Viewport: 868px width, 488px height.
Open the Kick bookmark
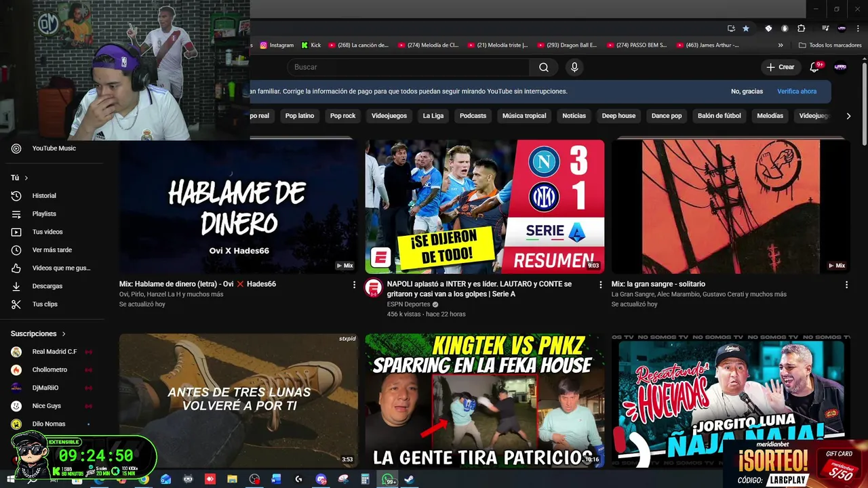(x=311, y=45)
